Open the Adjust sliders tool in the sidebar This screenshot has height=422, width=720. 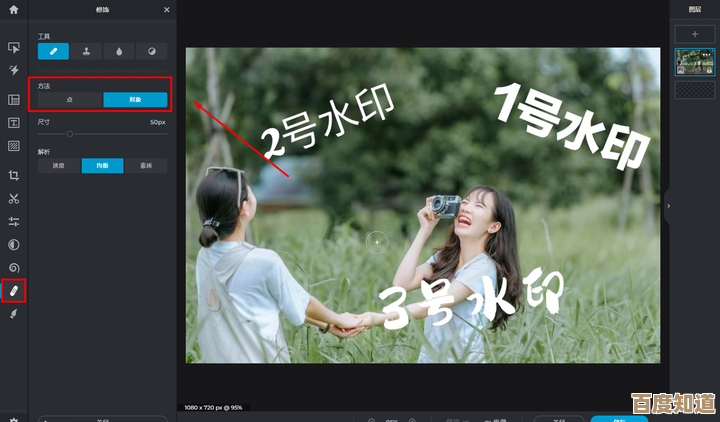[x=14, y=222]
